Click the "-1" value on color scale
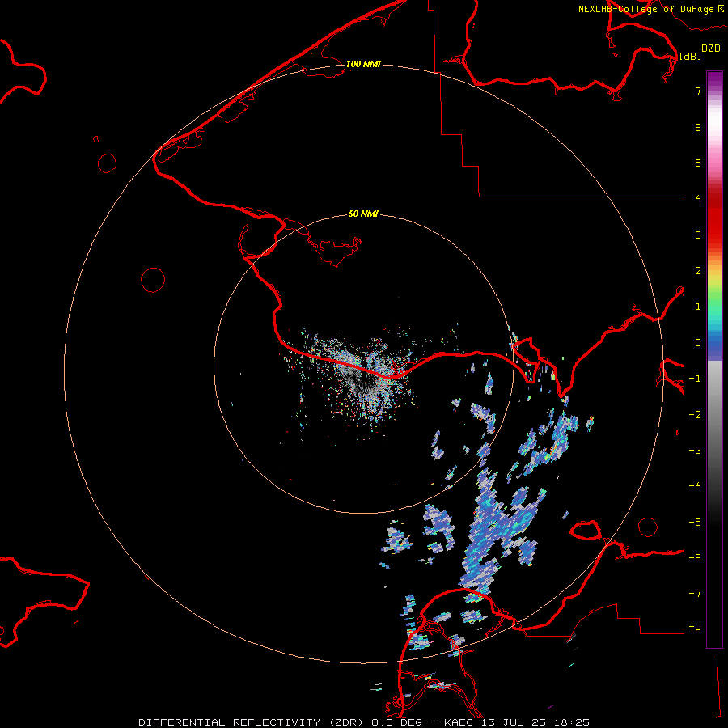Viewport: 728px width, 728px height. 695,379
